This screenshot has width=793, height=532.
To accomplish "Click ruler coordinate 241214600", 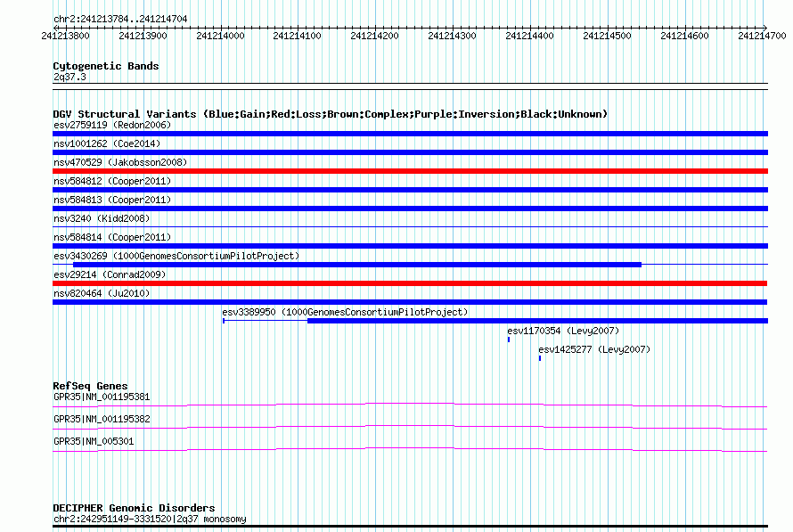I will 684,36.
